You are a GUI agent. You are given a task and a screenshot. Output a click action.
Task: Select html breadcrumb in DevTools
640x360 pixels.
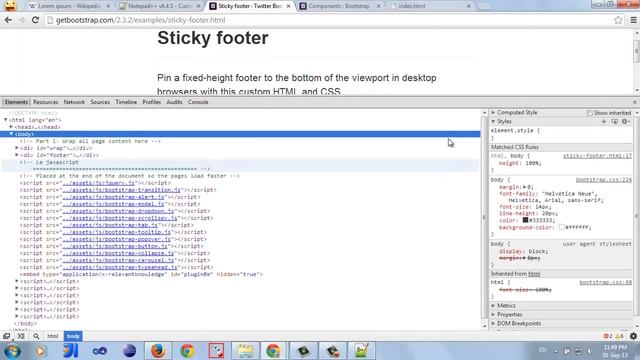(x=53, y=336)
